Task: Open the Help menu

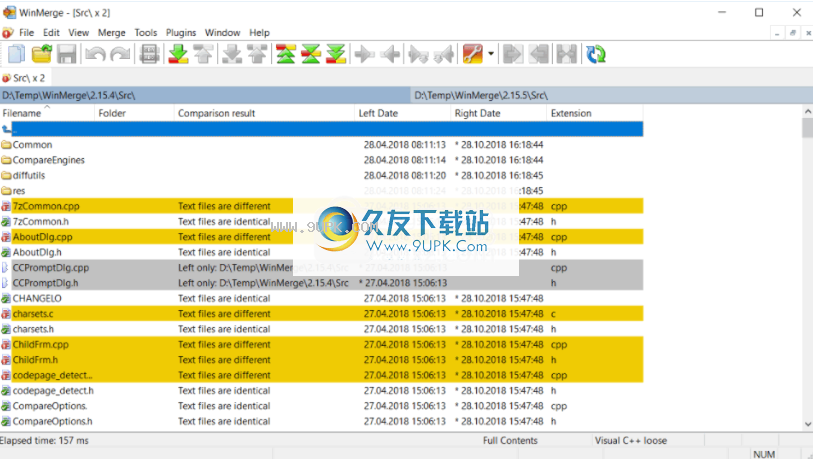Action: point(259,33)
